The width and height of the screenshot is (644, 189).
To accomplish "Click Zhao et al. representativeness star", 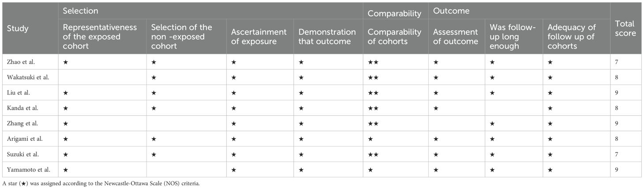I will pos(65,62).
